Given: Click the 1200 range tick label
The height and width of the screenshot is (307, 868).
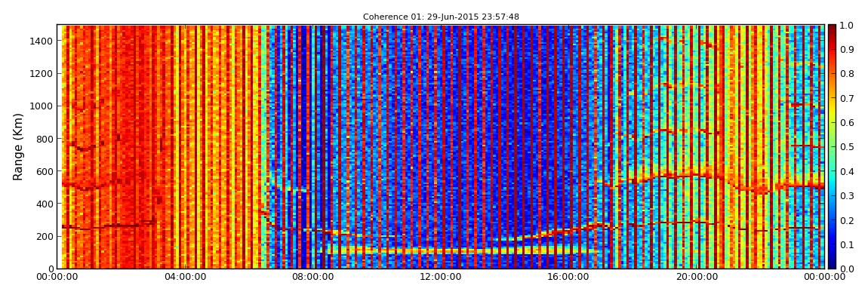Looking at the screenshot, I should (x=42, y=74).
